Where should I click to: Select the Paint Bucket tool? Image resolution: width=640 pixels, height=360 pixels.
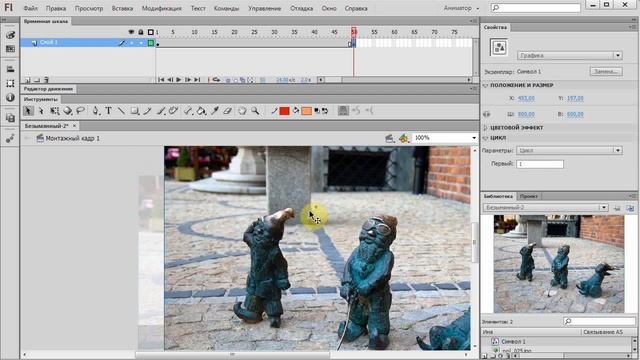[201, 111]
